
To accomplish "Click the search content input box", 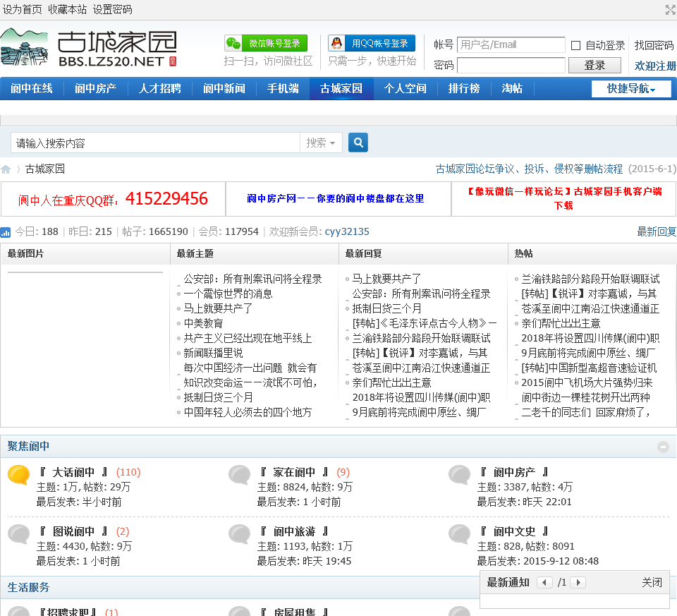I will (x=155, y=143).
